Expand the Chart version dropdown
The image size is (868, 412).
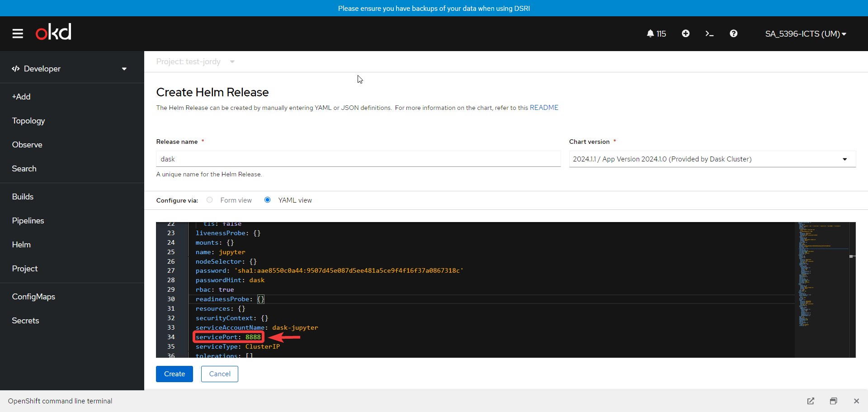click(712, 159)
